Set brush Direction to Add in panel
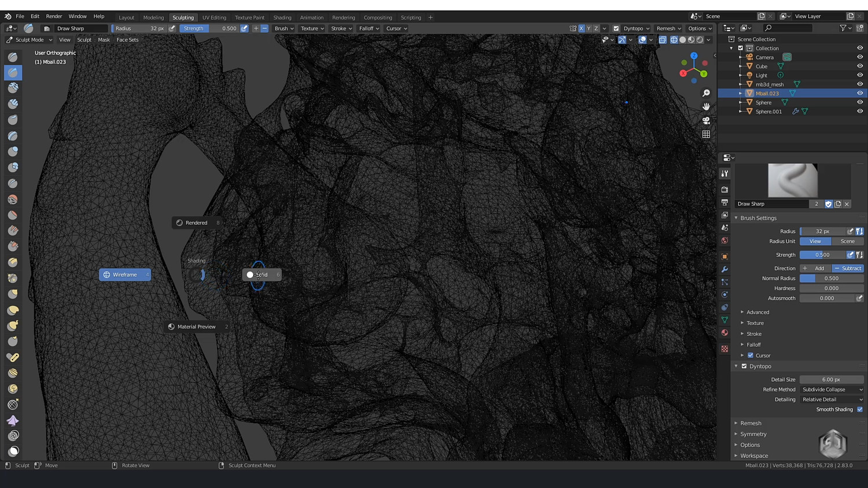The height and width of the screenshot is (488, 868). pyautogui.click(x=816, y=268)
